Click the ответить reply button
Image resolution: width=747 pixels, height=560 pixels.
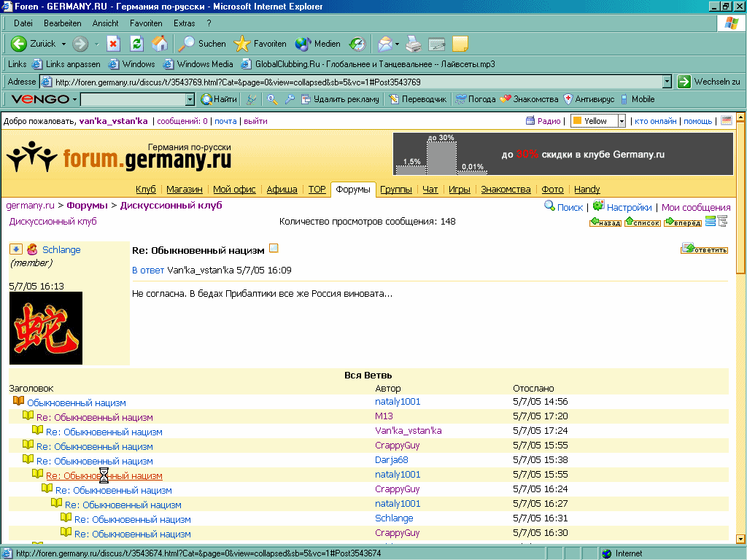point(704,249)
